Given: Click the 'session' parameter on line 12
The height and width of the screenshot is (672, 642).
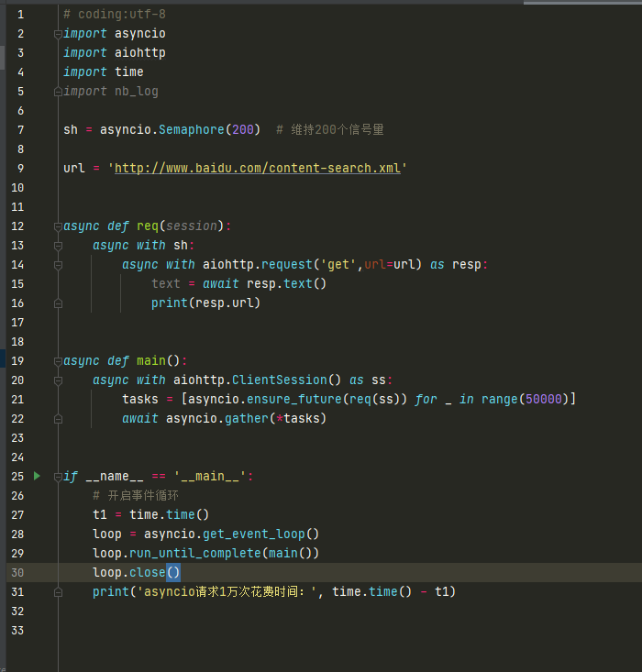Looking at the screenshot, I should click(192, 226).
